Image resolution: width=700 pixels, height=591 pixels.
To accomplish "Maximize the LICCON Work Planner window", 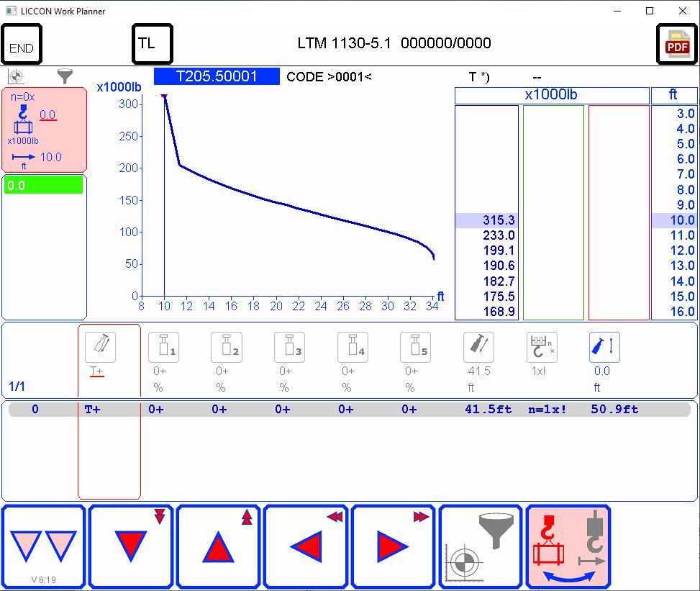I will 650,11.
